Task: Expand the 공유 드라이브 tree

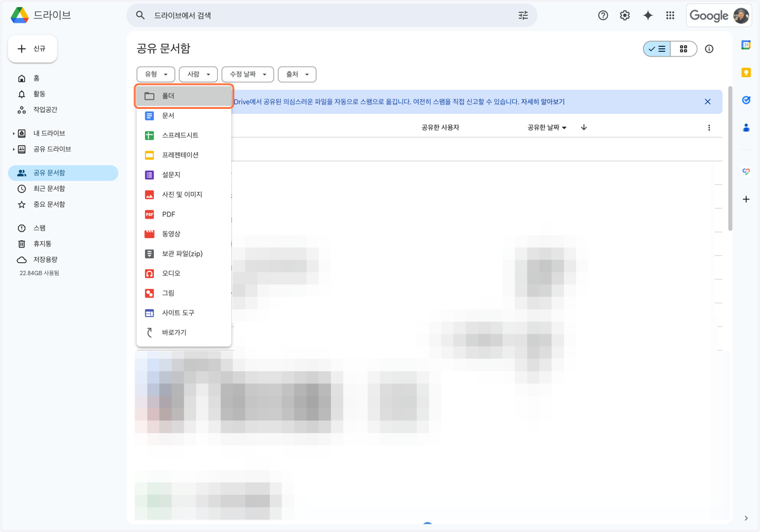Action: pos(14,149)
